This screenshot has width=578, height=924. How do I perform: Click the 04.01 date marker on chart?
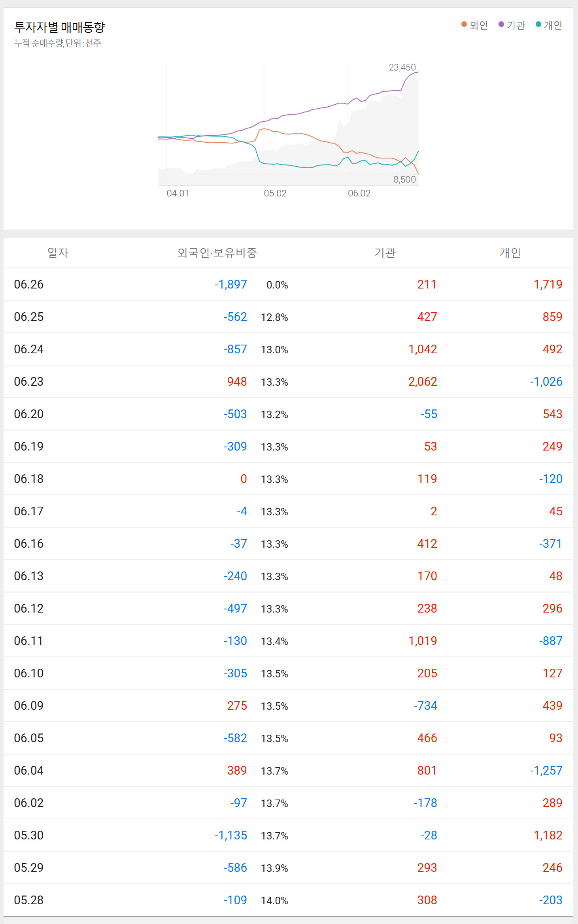(x=178, y=193)
